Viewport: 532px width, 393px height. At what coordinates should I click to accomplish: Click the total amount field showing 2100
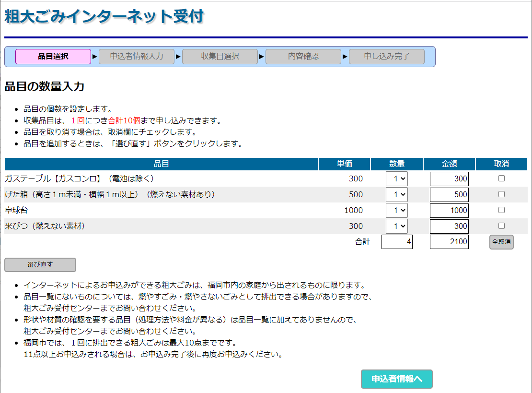[x=449, y=242]
